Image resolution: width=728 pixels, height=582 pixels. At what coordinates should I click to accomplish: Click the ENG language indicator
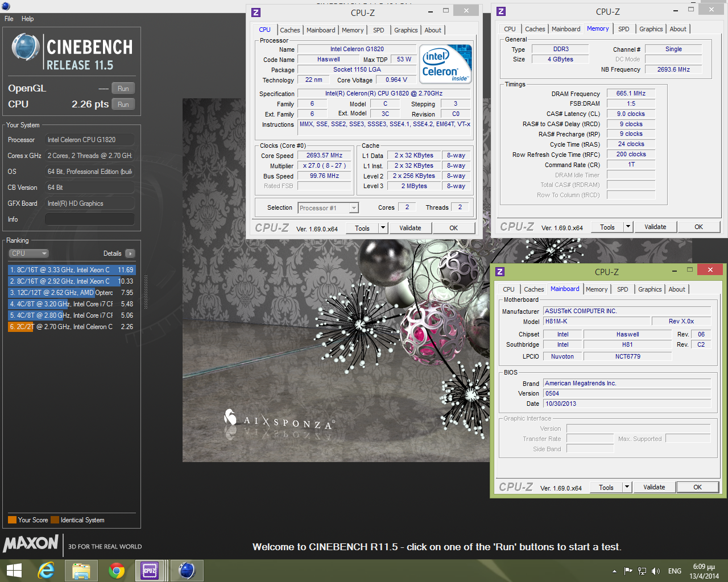pos(675,571)
